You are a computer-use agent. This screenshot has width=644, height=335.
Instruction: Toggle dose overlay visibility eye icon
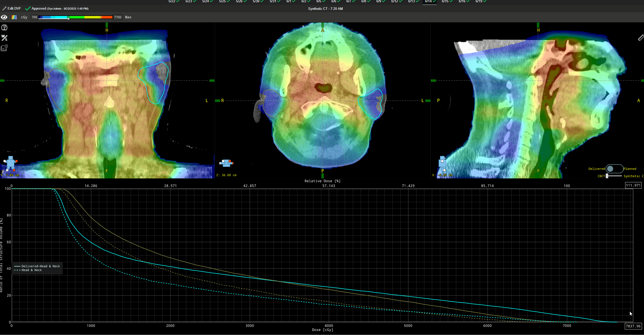tap(4, 17)
